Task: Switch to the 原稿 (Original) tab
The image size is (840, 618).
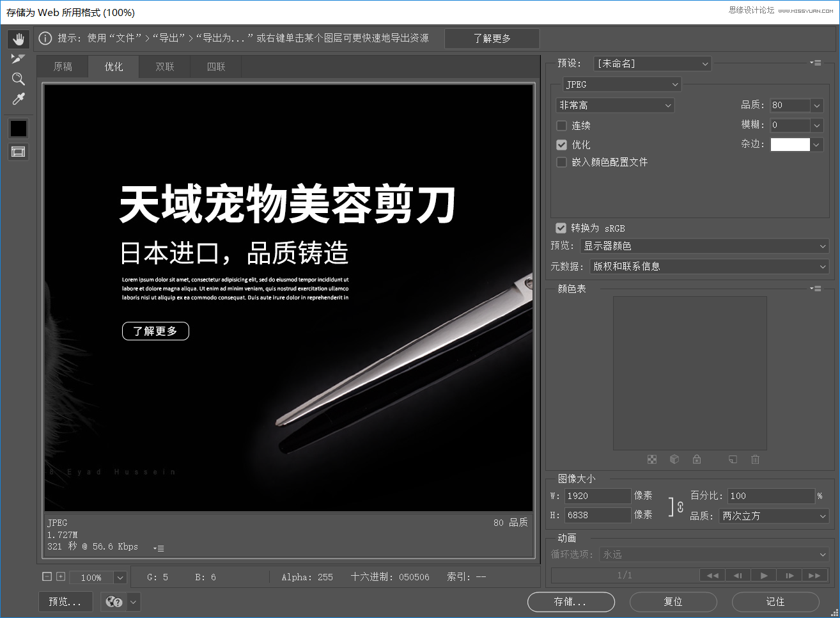Action: click(63, 67)
